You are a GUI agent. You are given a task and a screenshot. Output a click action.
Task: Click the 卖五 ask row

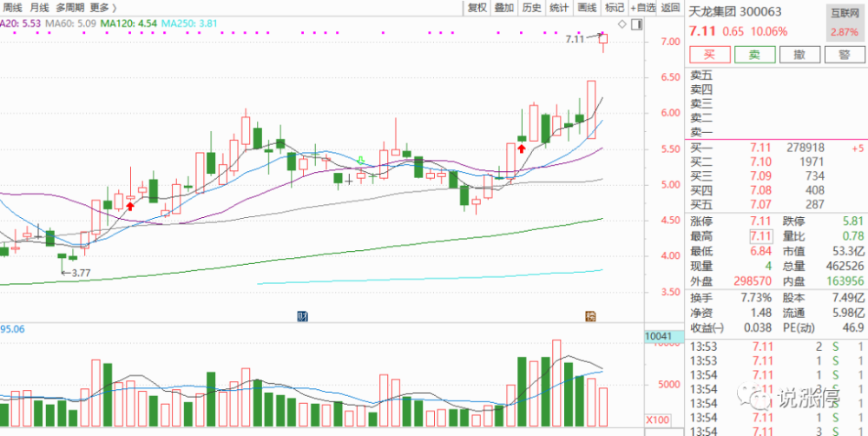[776, 75]
